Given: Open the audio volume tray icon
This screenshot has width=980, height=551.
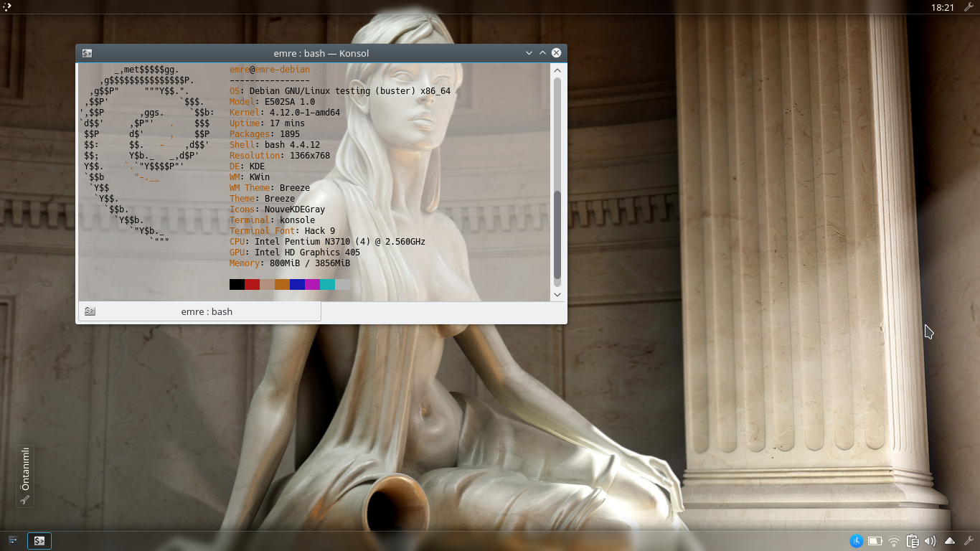Looking at the screenshot, I should tap(930, 541).
